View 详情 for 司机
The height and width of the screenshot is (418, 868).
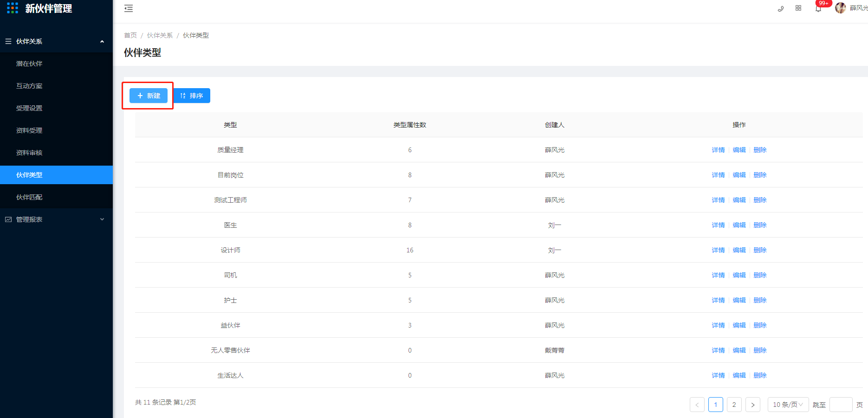pyautogui.click(x=718, y=275)
